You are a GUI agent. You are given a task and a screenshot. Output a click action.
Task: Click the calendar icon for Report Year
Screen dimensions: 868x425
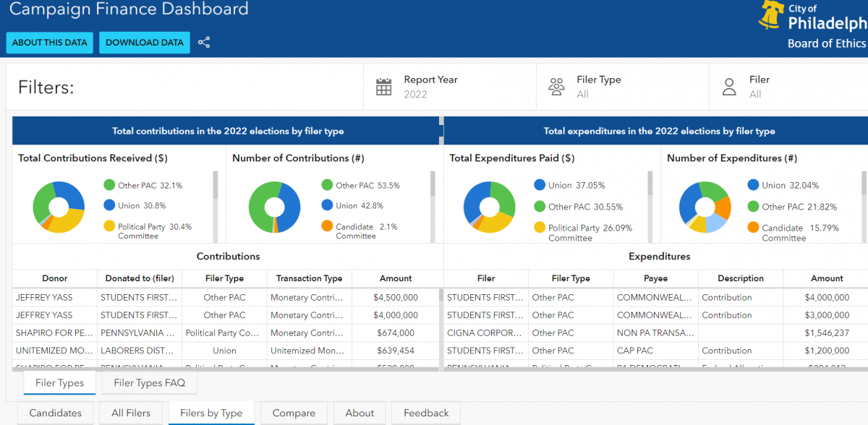(x=384, y=87)
